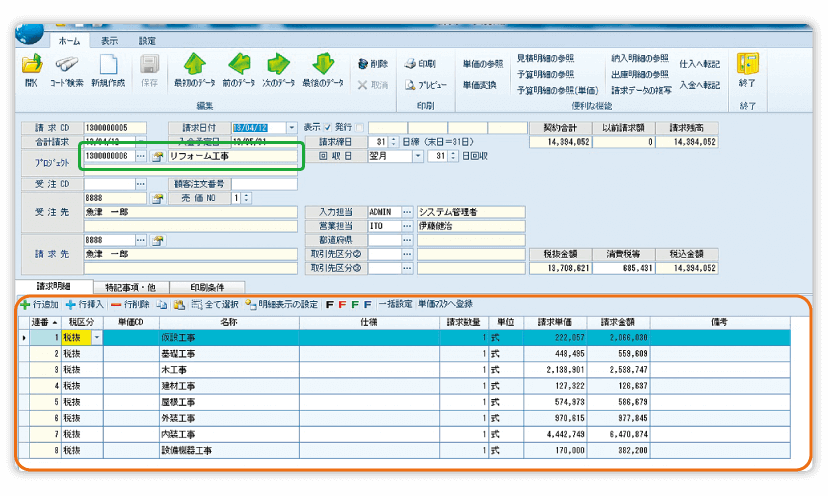This screenshot has width=828, height=496.
Task: Click 単価の参照 button
Action: click(x=483, y=64)
